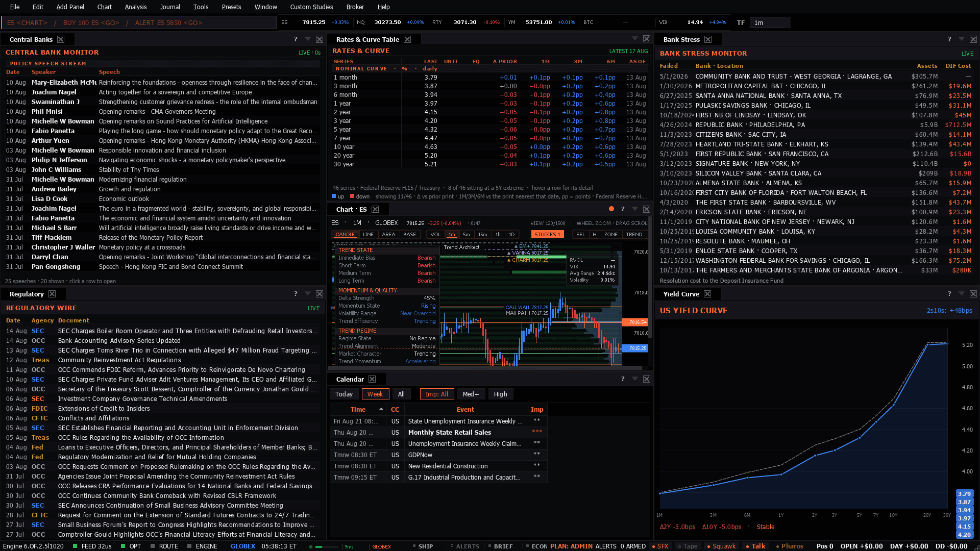Switch chart style to AREA
Viewport: 980px width, 551px height.
pyautogui.click(x=388, y=235)
